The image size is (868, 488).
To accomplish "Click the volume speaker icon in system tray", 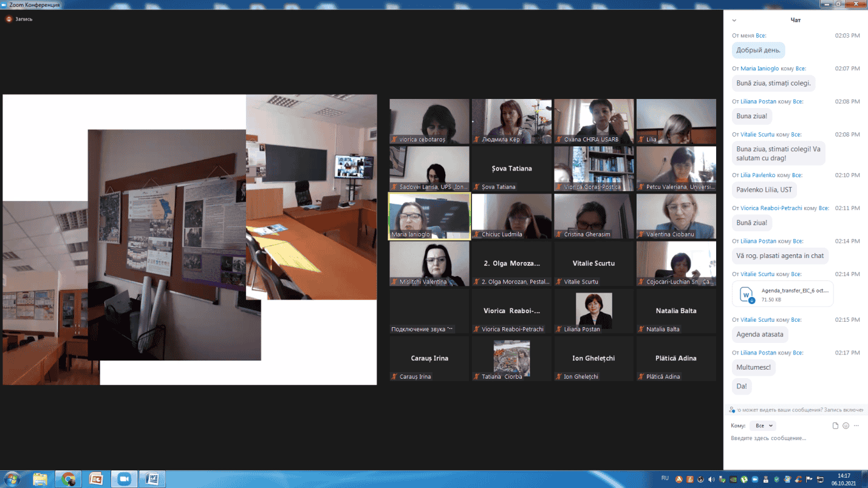I will coord(711,480).
